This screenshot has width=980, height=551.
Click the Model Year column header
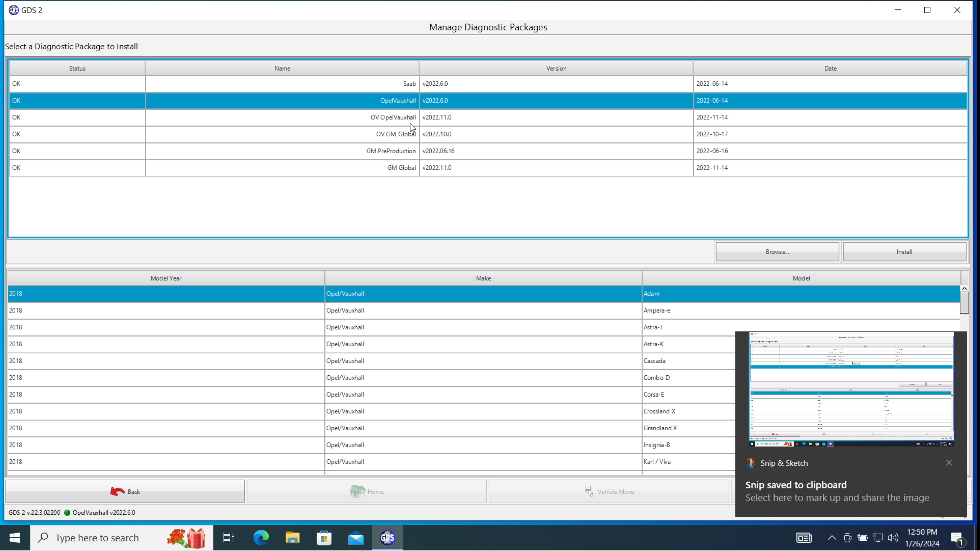pos(166,278)
